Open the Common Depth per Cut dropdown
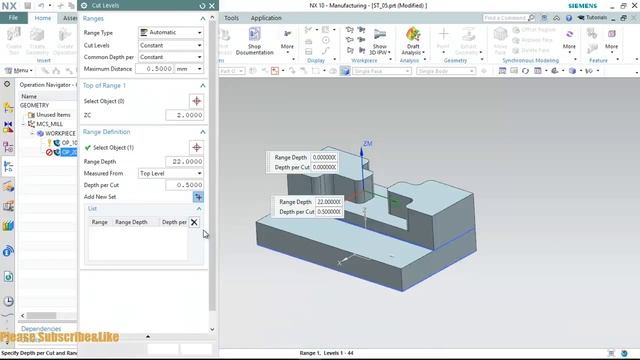 pos(171,57)
